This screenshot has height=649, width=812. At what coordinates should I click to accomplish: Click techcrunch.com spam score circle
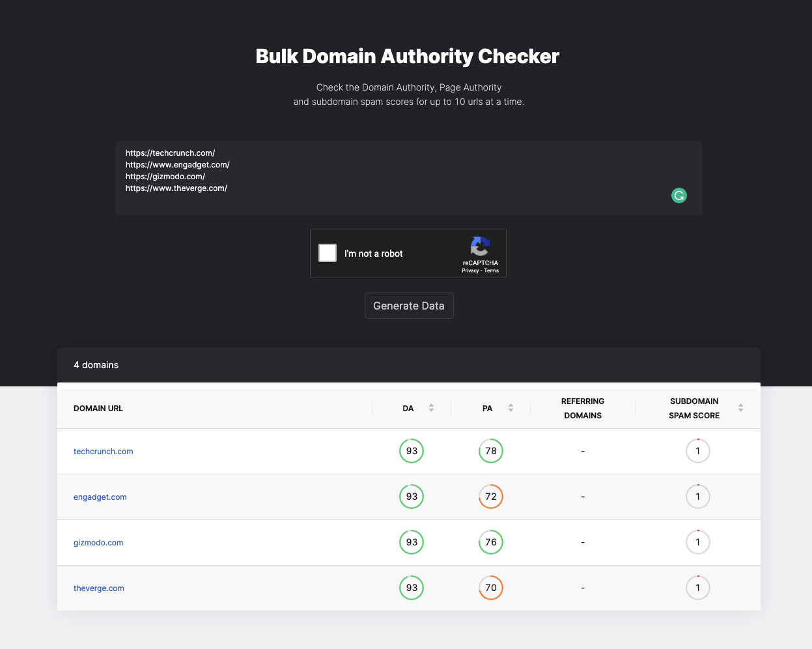(697, 451)
